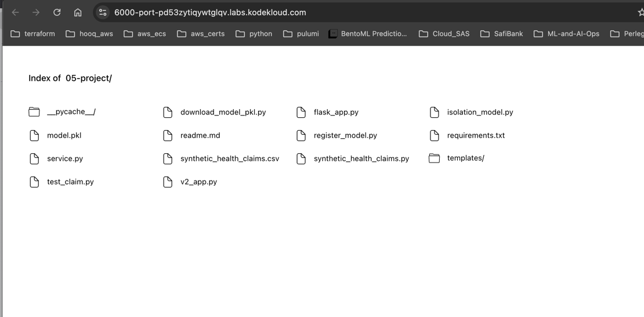Open service.py file link
Screen dimensions: 644x317
coord(65,158)
